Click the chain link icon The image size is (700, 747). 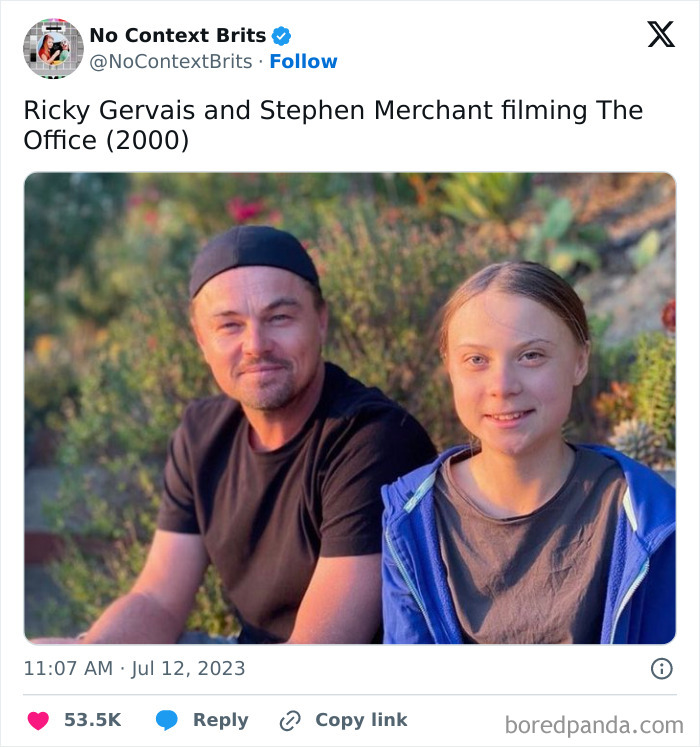[290, 720]
